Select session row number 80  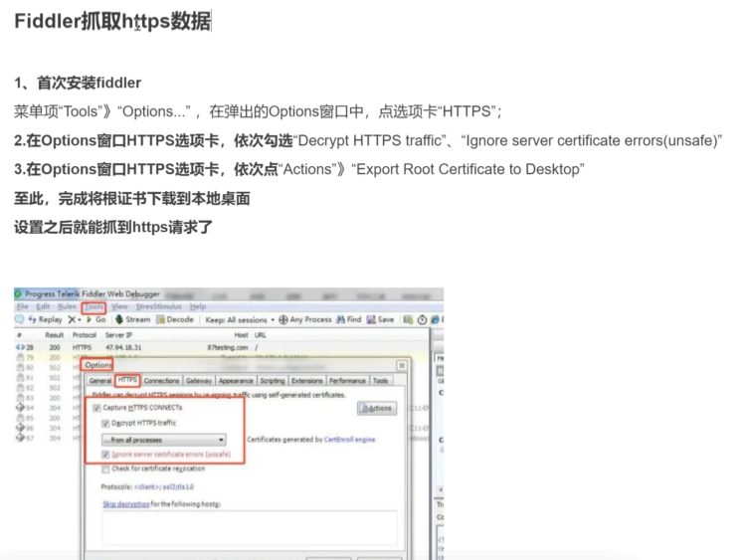pyautogui.click(x=48, y=367)
